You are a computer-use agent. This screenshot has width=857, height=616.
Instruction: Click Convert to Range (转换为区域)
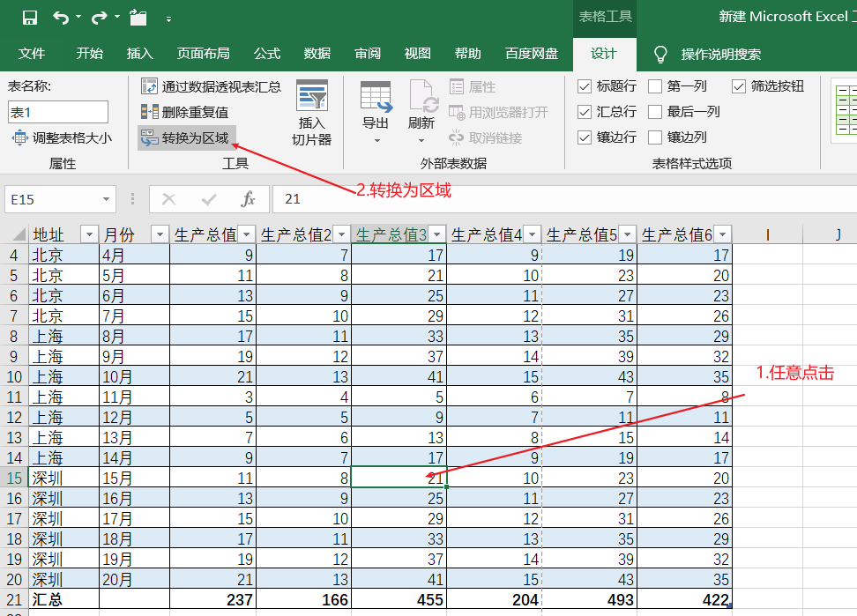point(185,137)
